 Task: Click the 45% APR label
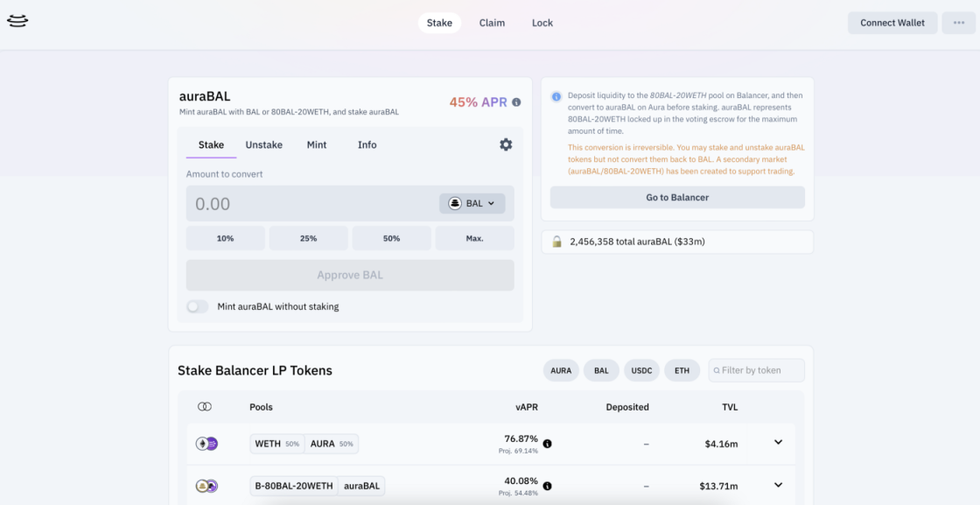tap(478, 102)
